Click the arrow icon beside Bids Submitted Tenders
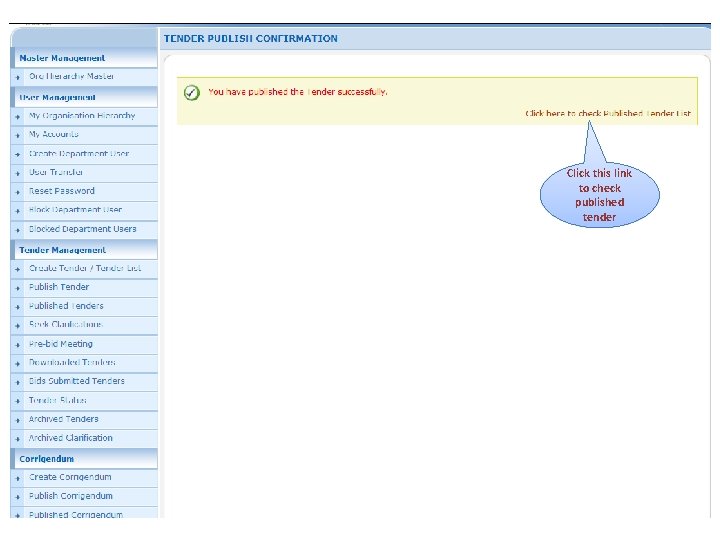720x540 pixels. 17,382
